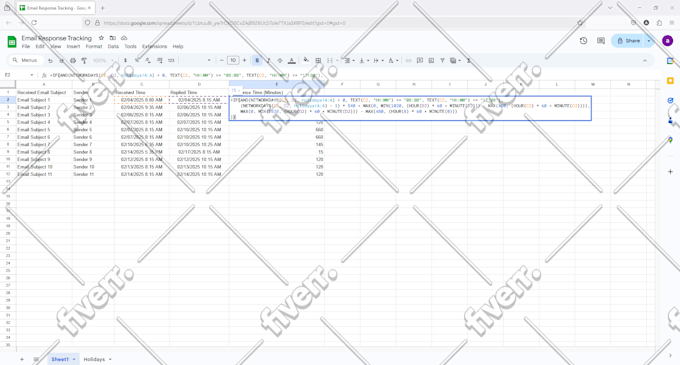This screenshot has height=365, width=680.
Task: Increase decimal places
Action: (x=160, y=61)
